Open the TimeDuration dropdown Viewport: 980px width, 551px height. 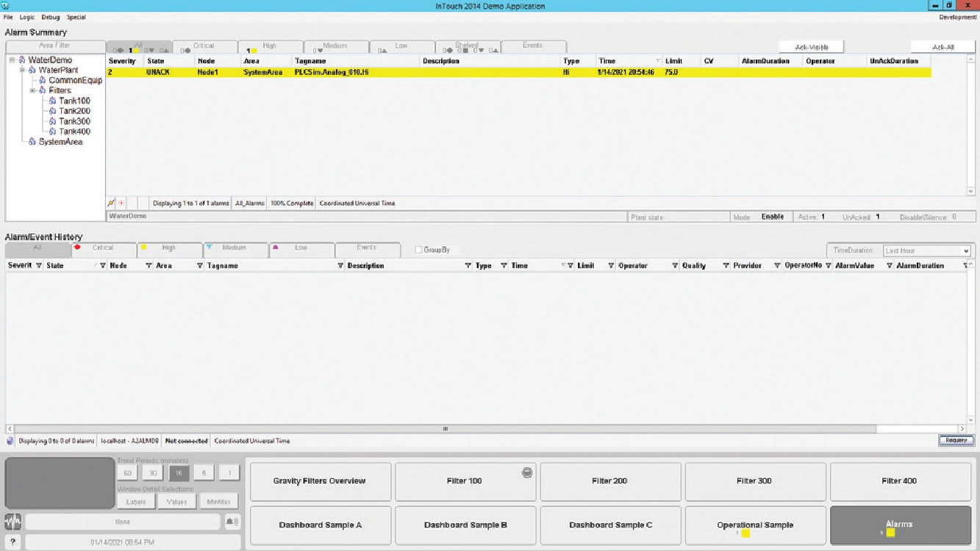[965, 251]
